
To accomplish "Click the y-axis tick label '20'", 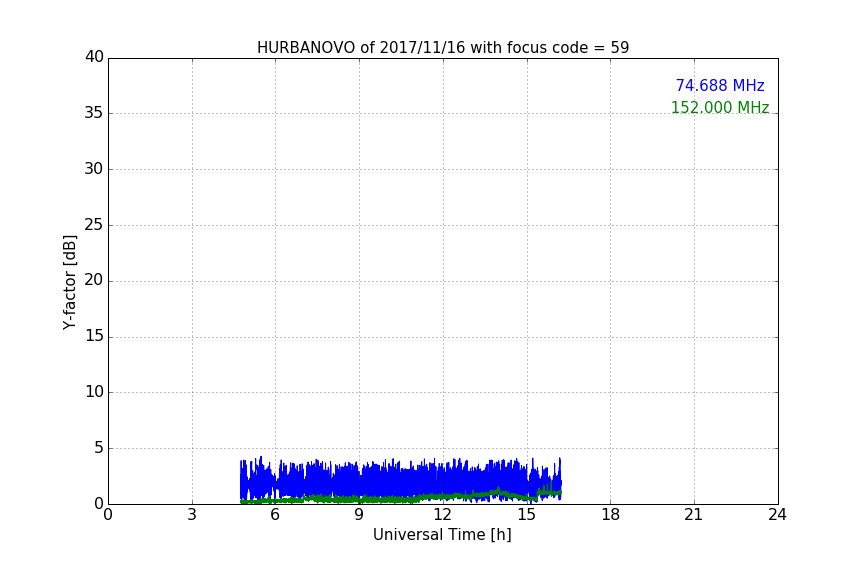I will pos(94,281).
